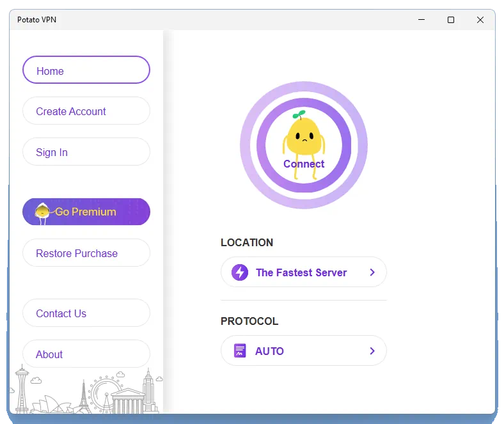Maximize the Potato VPN window
This screenshot has height=424, width=504.
451,20
